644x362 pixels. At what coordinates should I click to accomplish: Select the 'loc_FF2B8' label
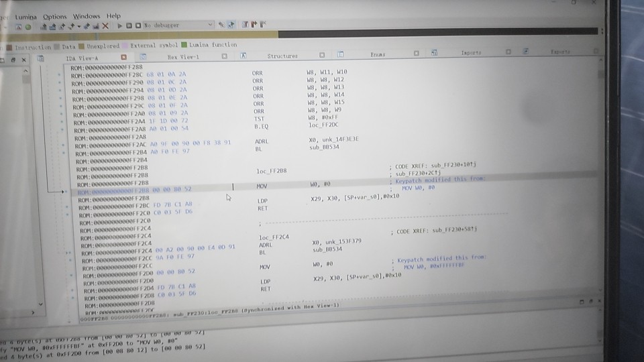pyautogui.click(x=272, y=171)
